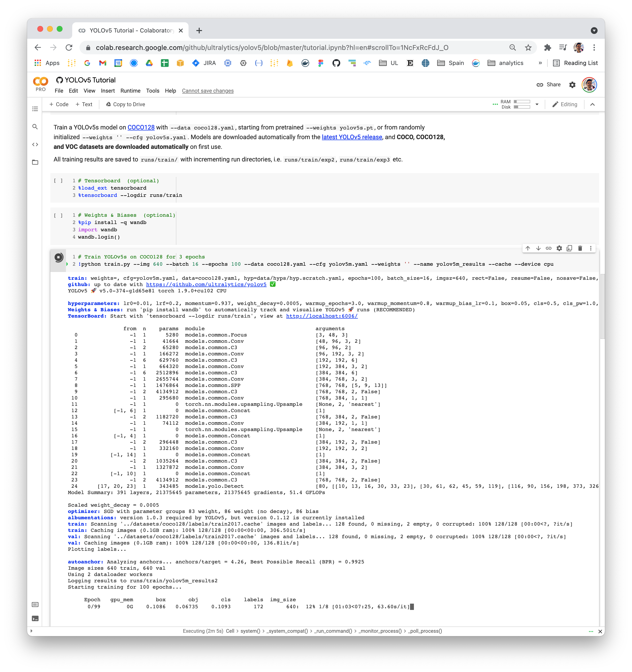Open the YOLOv5 Tutorial browser tab
632x672 pixels.
point(128,30)
